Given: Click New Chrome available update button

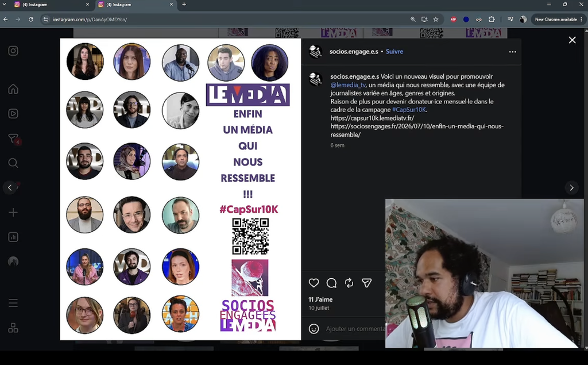Looking at the screenshot, I should click(x=559, y=19).
